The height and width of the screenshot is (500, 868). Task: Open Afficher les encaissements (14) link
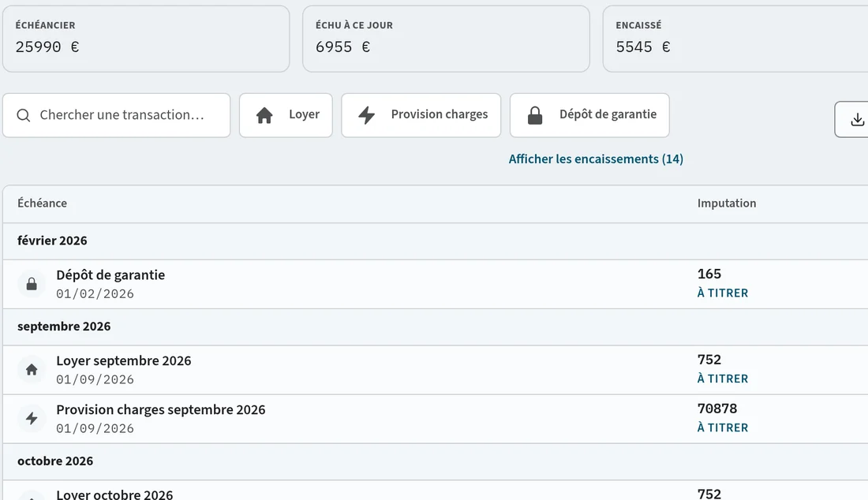(597, 159)
